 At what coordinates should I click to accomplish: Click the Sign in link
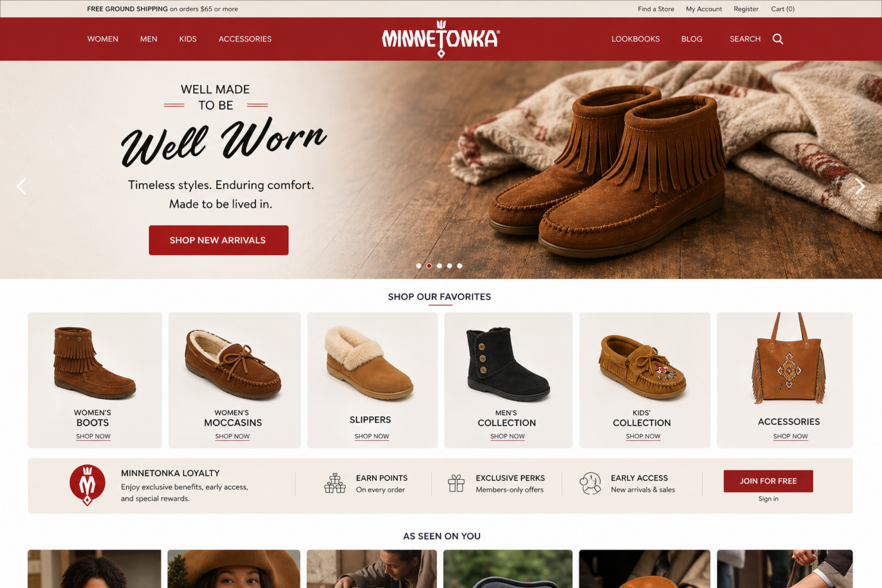pos(768,498)
